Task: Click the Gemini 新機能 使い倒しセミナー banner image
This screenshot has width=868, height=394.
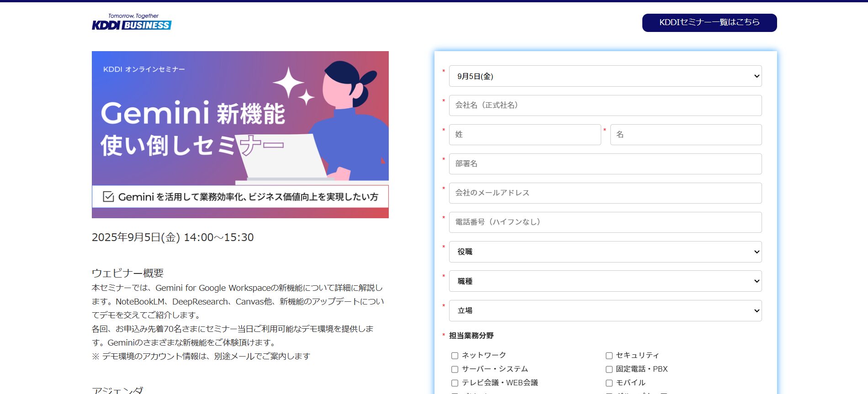Action: coord(240,135)
